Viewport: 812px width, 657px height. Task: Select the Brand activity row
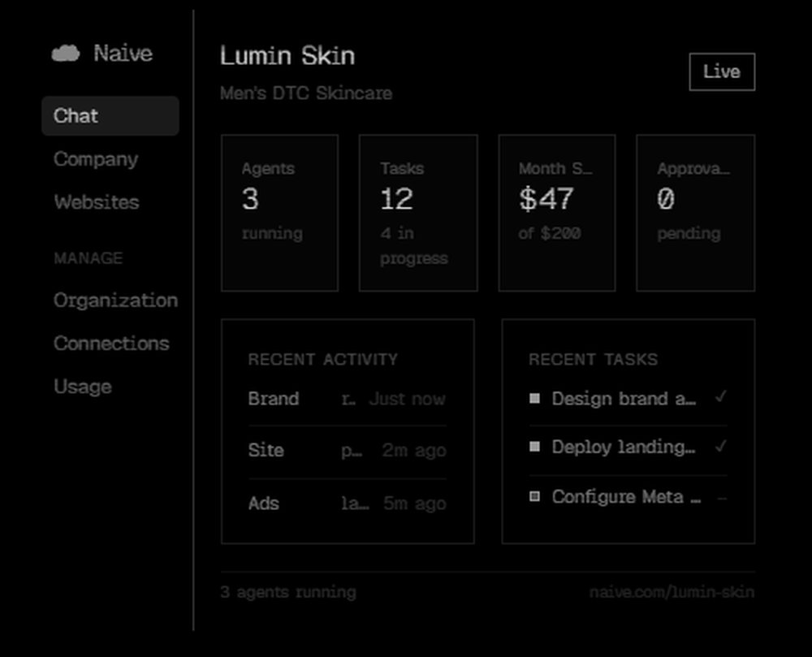point(348,399)
